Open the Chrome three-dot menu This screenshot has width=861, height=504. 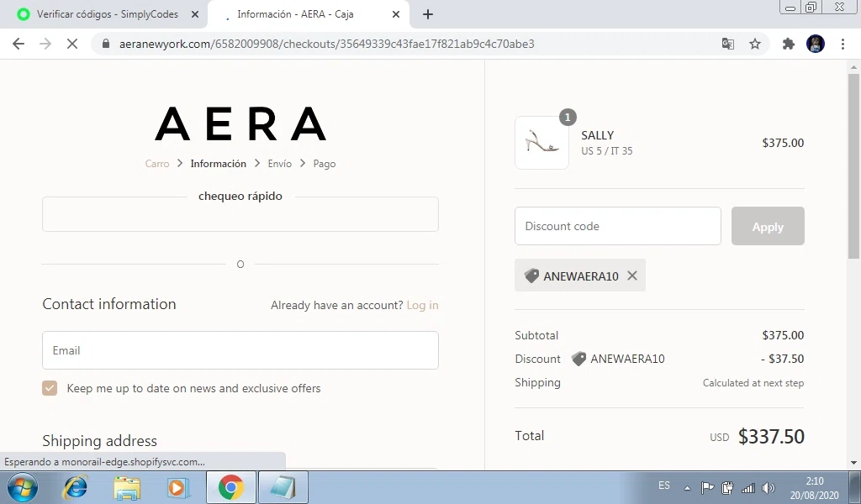point(843,44)
